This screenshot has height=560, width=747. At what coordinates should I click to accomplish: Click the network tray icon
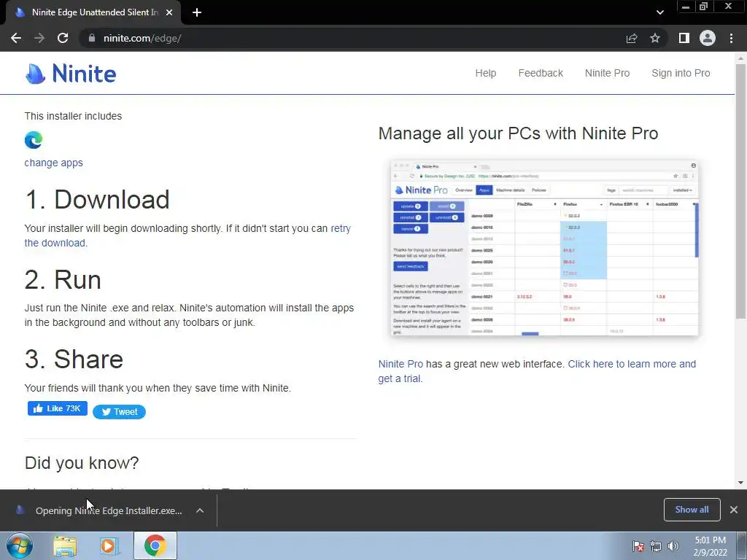[x=656, y=546]
